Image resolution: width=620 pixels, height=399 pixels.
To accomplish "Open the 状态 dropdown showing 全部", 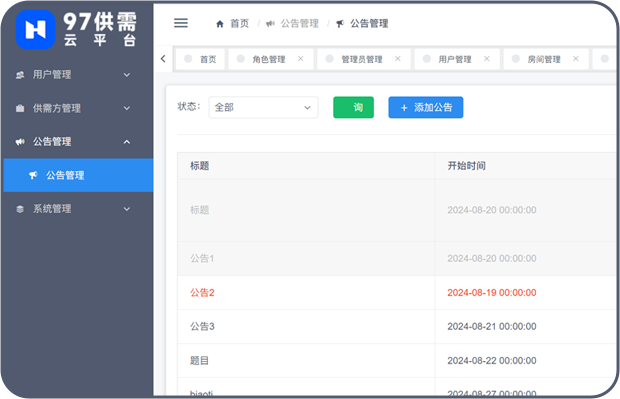I will [x=263, y=108].
